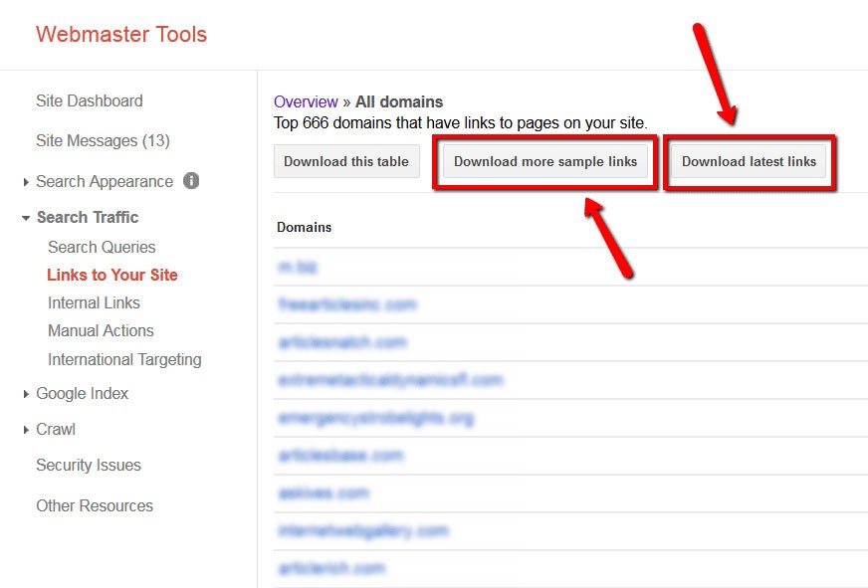868x588 pixels.
Task: Open the seventh, short blurred .com domain link
Action: [324, 492]
